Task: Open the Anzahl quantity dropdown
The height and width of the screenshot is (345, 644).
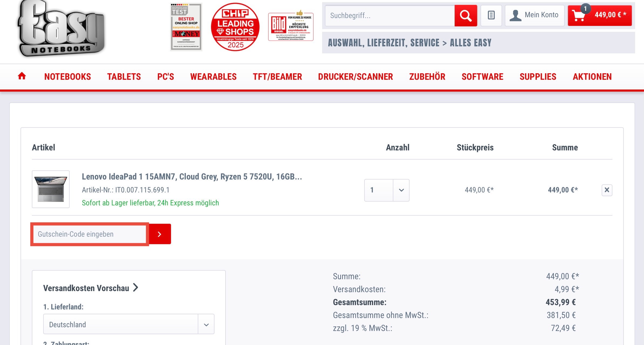Action: click(x=387, y=190)
